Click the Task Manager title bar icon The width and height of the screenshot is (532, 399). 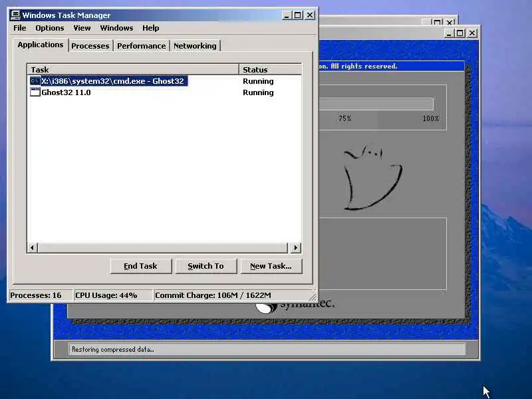click(15, 15)
